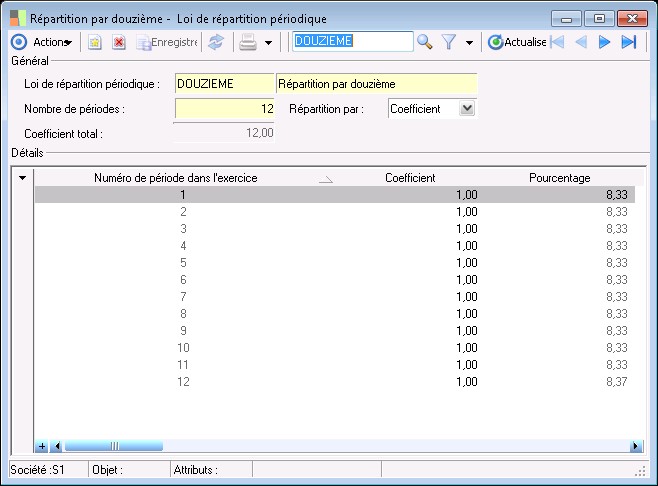Click the Enregistrer save button
658x486 pixels.
tap(167, 42)
